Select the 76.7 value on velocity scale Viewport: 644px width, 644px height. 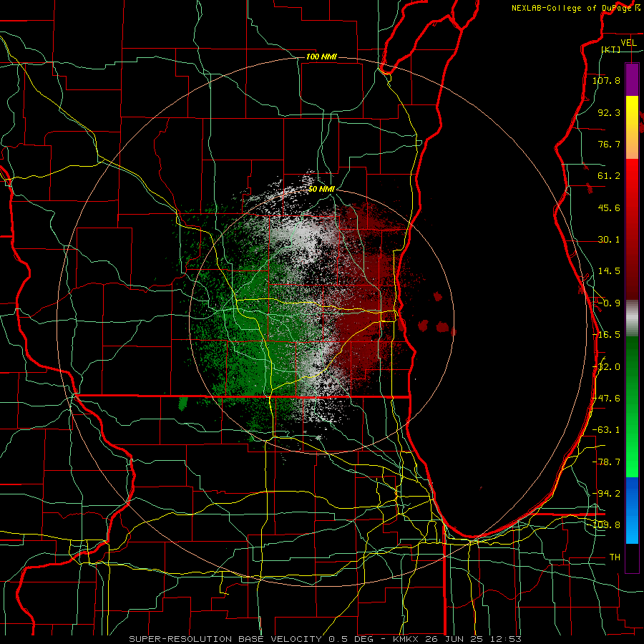[x=609, y=144]
